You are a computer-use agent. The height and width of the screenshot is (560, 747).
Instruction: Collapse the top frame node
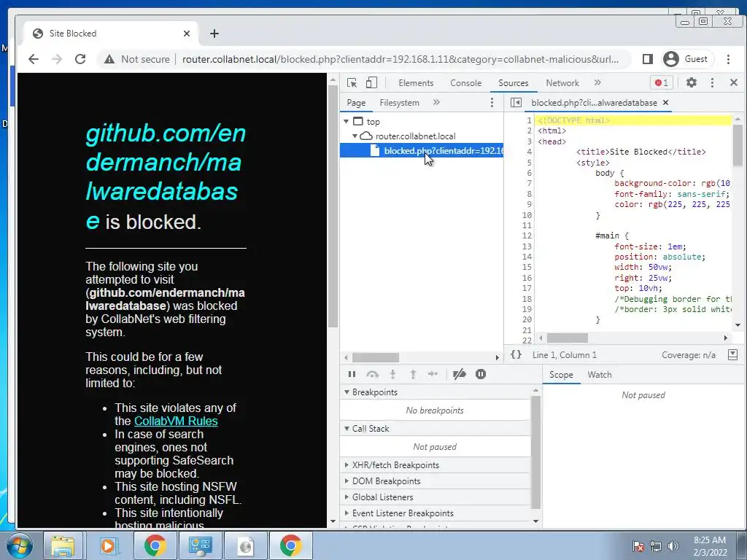click(x=347, y=122)
